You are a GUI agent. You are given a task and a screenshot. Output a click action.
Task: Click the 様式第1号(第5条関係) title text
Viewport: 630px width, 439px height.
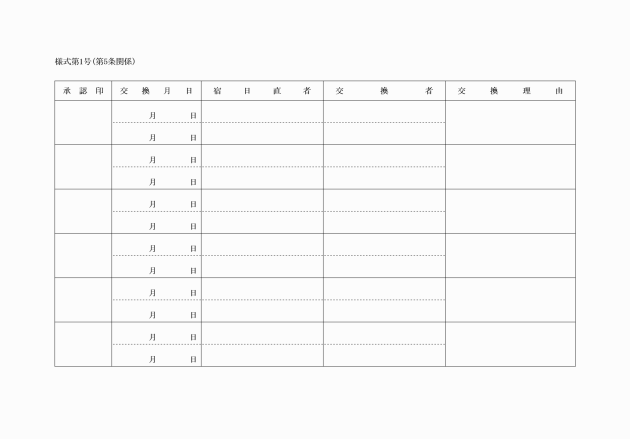coord(95,61)
